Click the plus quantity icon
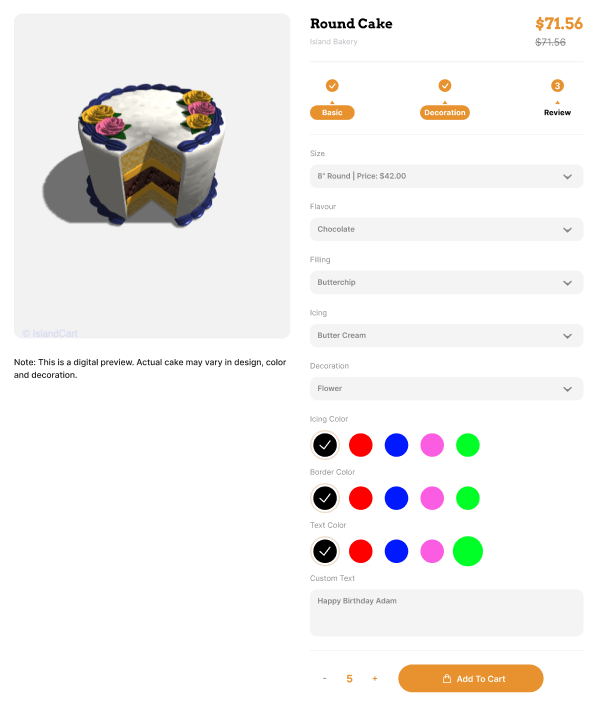The height and width of the screenshot is (710, 601). coord(375,678)
